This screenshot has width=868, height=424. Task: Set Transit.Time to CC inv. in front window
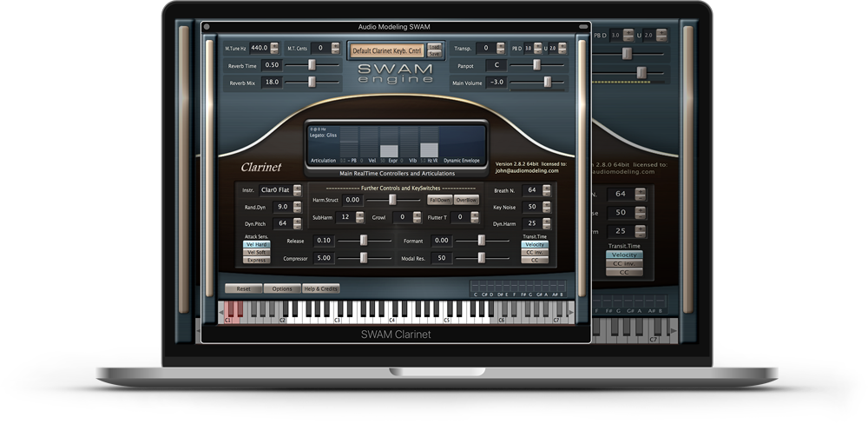[534, 252]
